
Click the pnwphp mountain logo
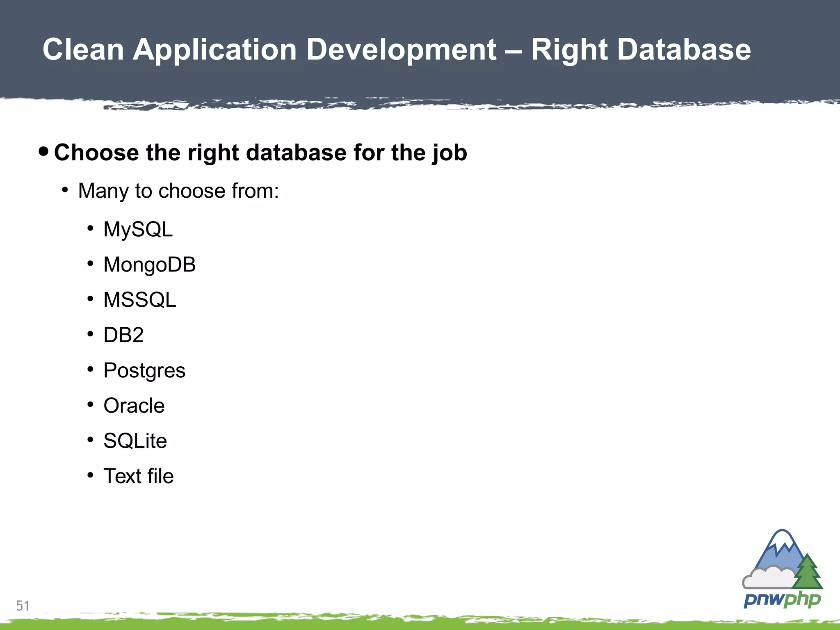(783, 569)
